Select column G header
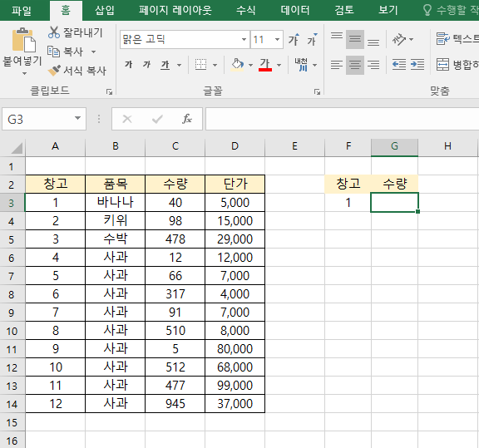Screen dimensions: 479x448 coord(394,146)
